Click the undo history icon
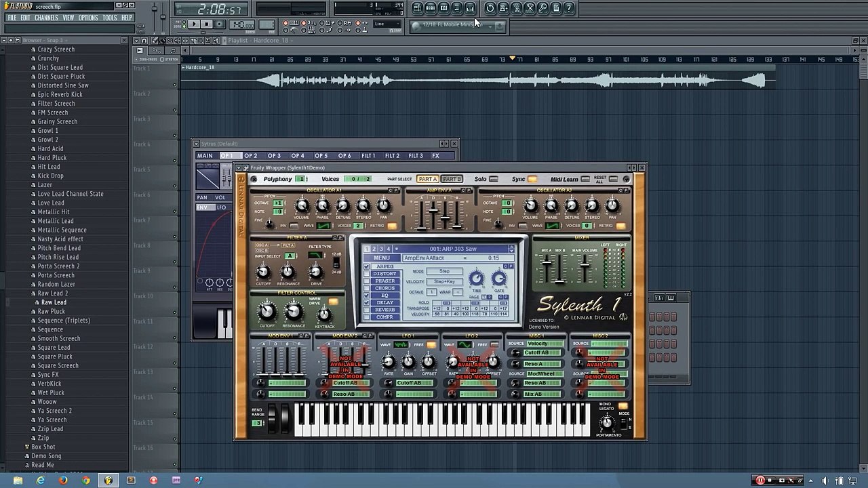 [x=490, y=8]
